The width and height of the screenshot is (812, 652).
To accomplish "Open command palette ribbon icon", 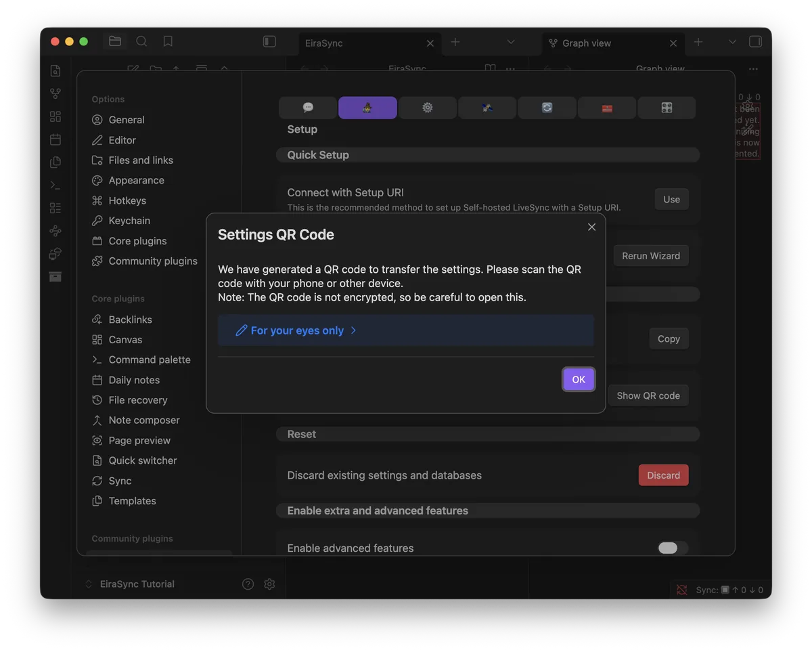I will click(x=55, y=185).
